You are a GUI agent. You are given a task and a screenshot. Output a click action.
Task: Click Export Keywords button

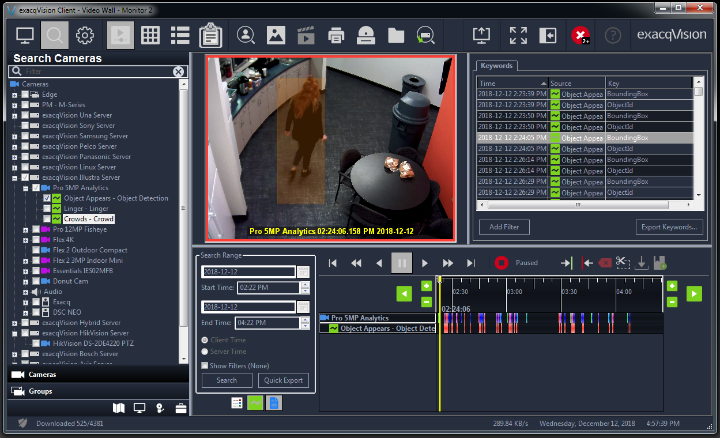coord(669,227)
